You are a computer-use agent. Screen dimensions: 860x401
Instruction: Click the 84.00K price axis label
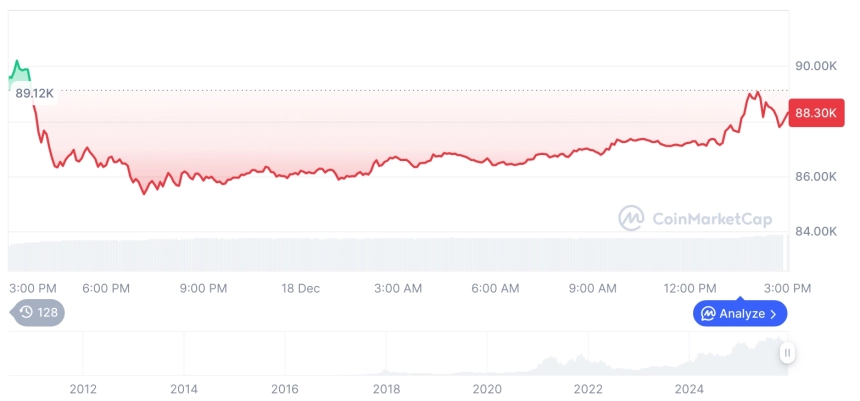[x=816, y=232]
